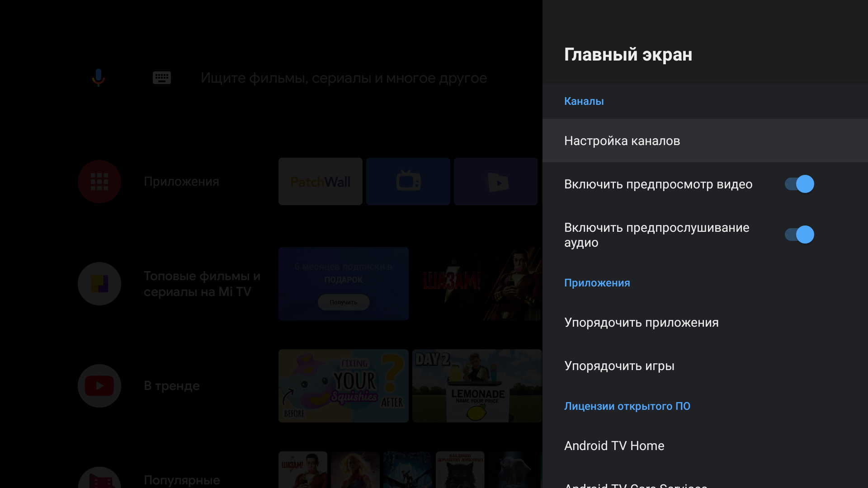Disable video preview toggle
The height and width of the screenshot is (488, 868).
799,184
